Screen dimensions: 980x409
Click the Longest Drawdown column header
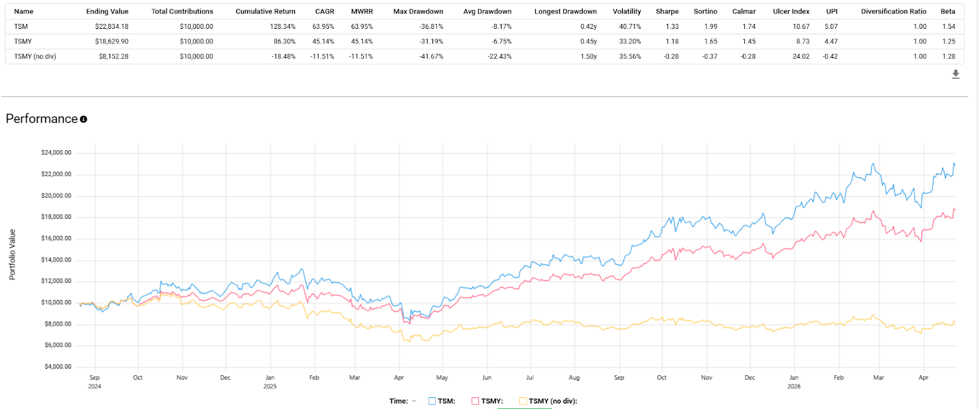point(565,12)
